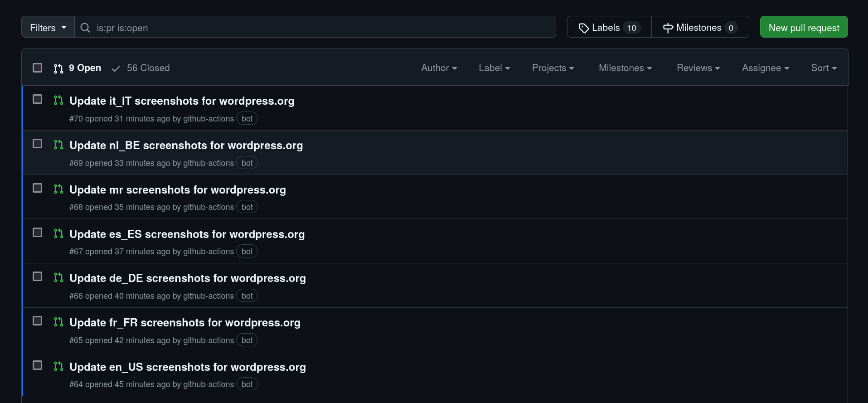Click the Milestones signpost icon
The height and width of the screenshot is (403, 868).
pyautogui.click(x=668, y=28)
